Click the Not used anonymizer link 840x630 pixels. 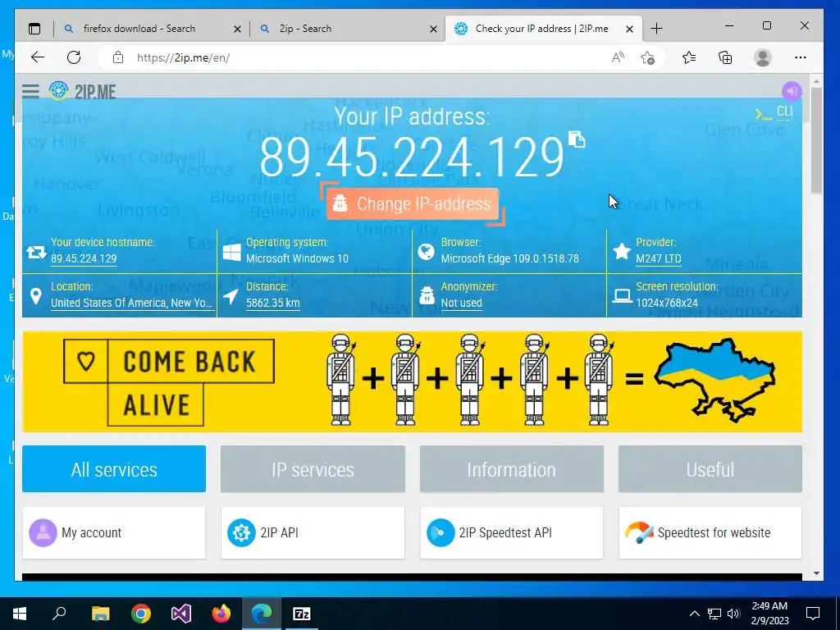point(461,303)
